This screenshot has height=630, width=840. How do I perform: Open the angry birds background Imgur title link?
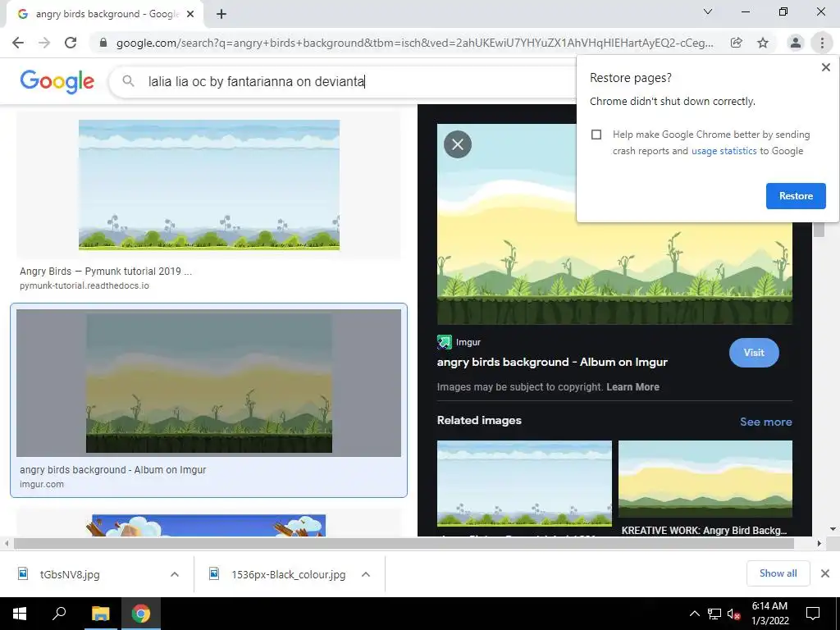coord(552,362)
